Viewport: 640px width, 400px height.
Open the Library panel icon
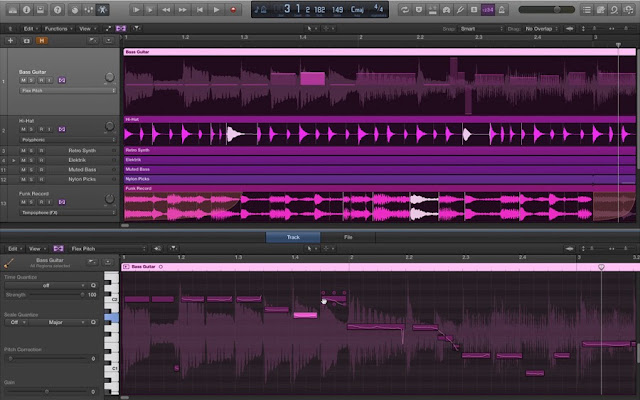click(13, 10)
